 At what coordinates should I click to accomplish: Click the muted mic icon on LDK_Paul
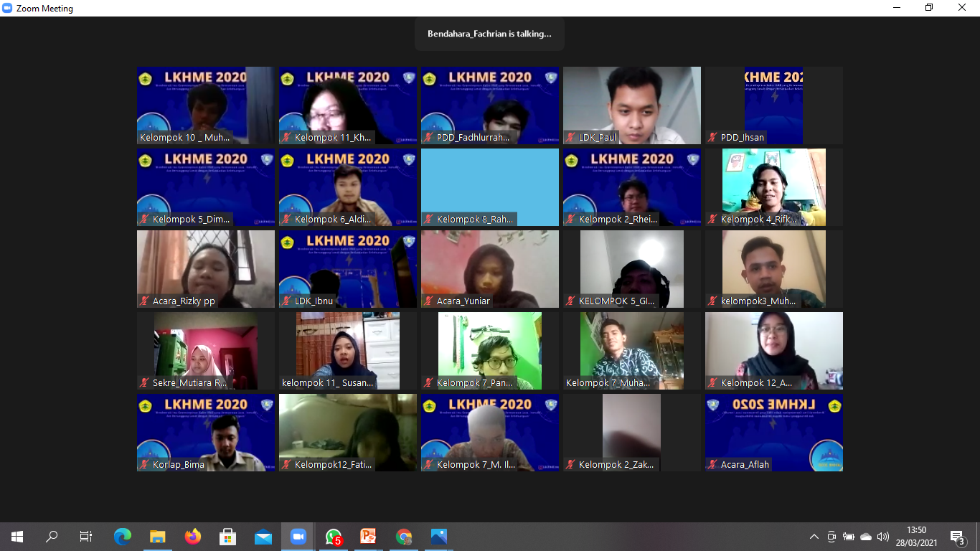click(x=571, y=138)
